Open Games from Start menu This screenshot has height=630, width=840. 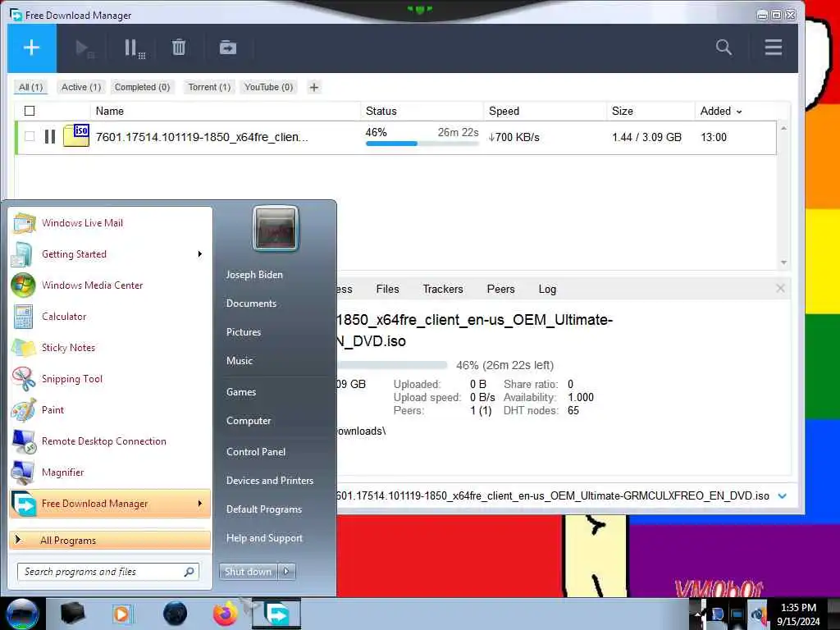[241, 392]
